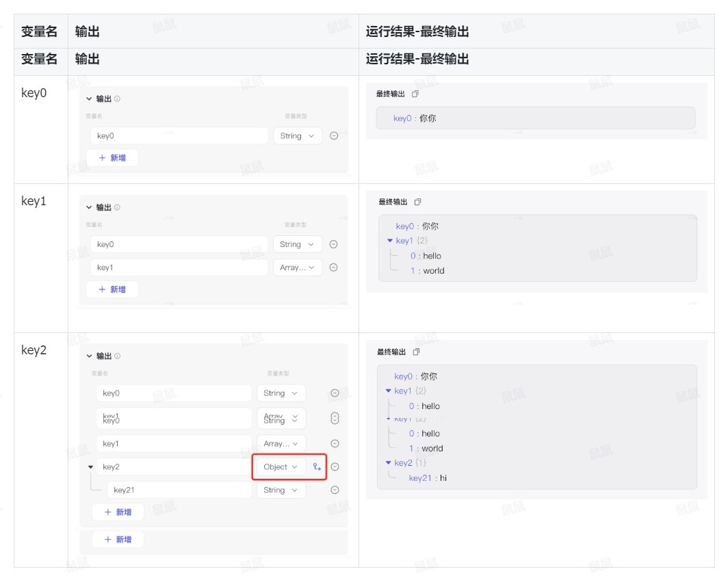Select 'key0 : 你你' in the key0 row result
728x578 pixels.
coord(415,118)
